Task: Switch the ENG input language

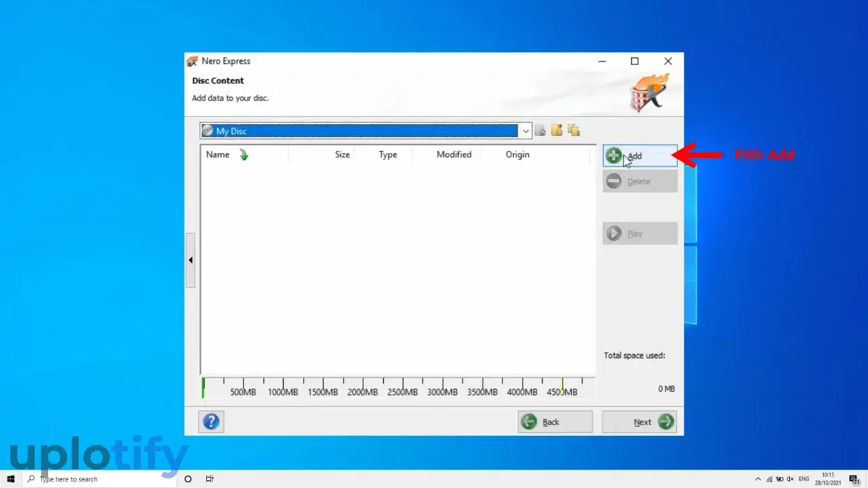Action: coord(804,479)
